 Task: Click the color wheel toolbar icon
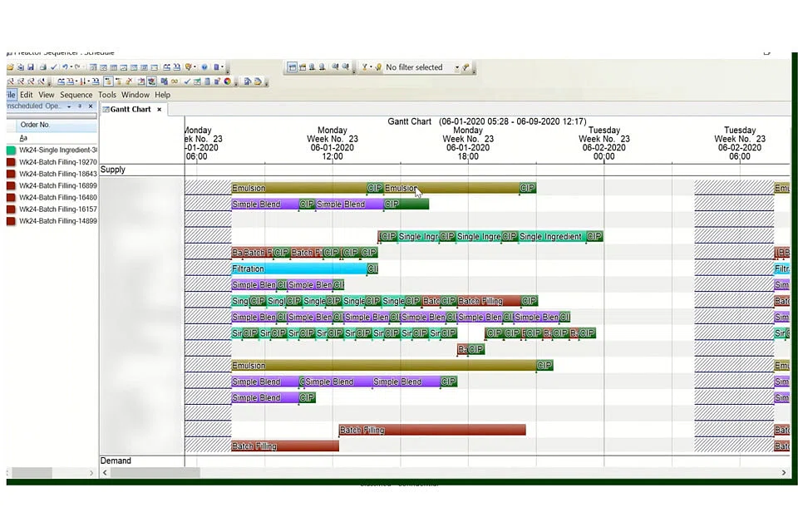pos(228,81)
